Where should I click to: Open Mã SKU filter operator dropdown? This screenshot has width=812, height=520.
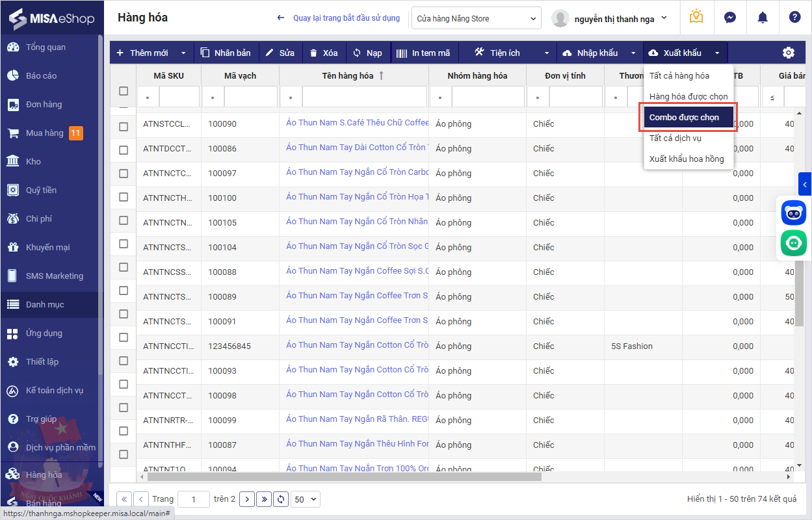pos(148,97)
